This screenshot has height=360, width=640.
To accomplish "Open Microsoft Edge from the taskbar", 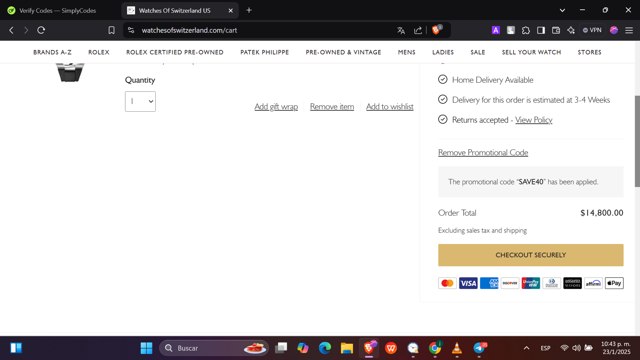I will click(325, 348).
